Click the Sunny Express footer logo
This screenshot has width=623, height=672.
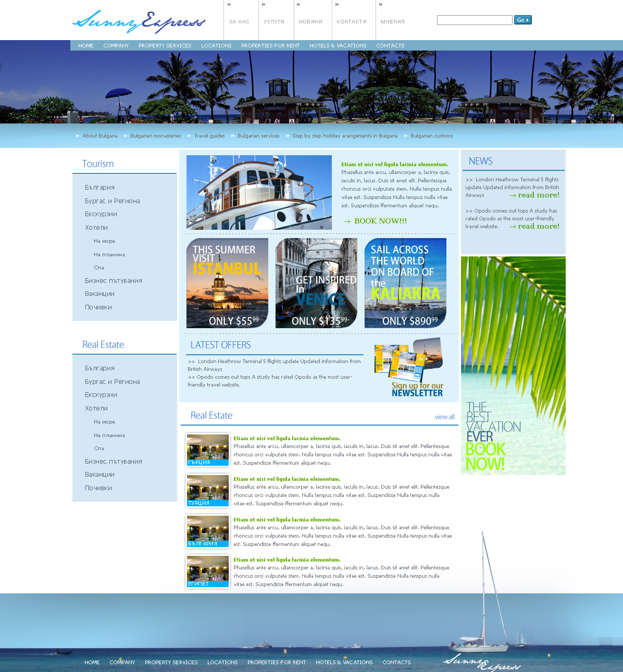click(481, 662)
